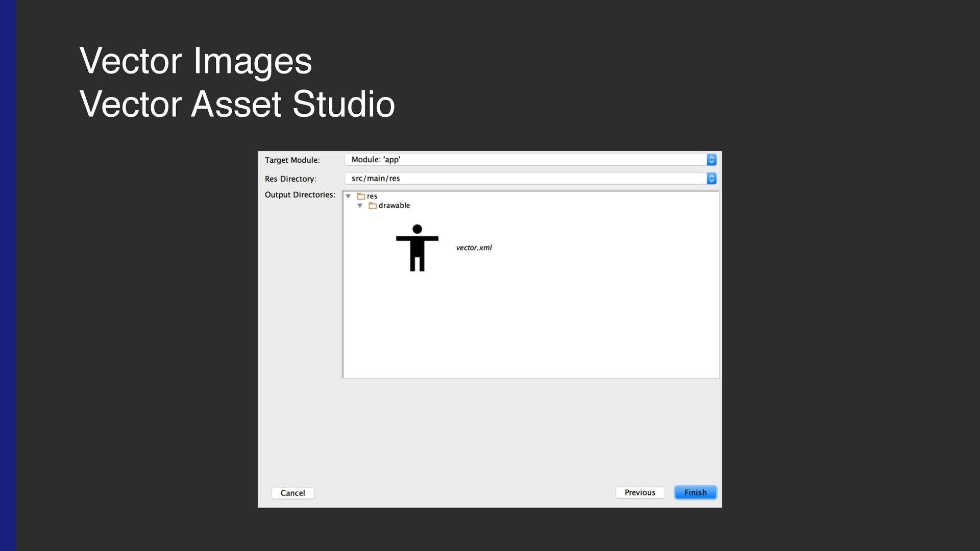The width and height of the screenshot is (980, 551).
Task: Select the drawable folder icon
Action: tap(373, 206)
